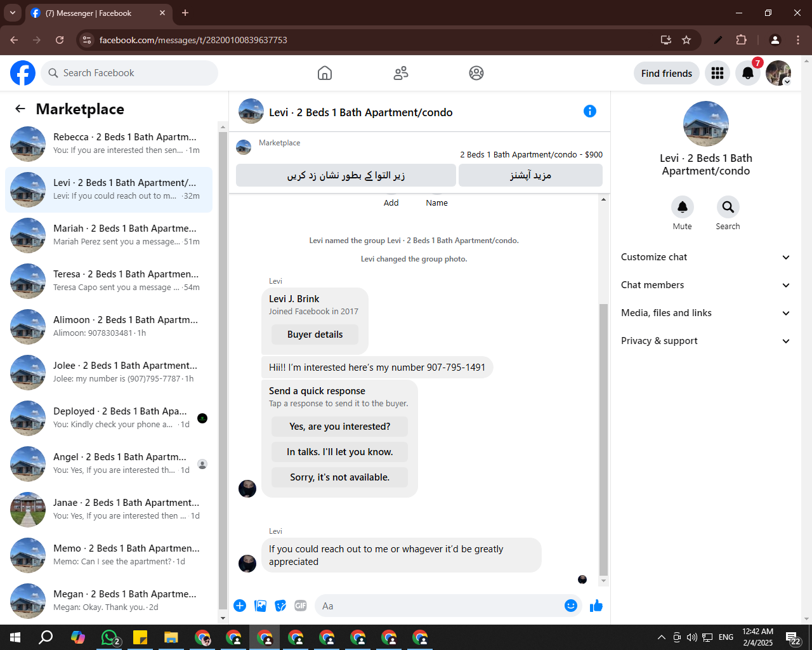
Task: Expand the Chat members section
Action: point(705,285)
